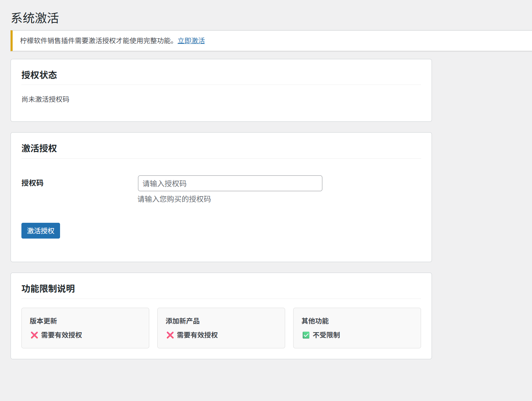Click the red X icon under 添加新产品
The height and width of the screenshot is (401, 532).
170,335
